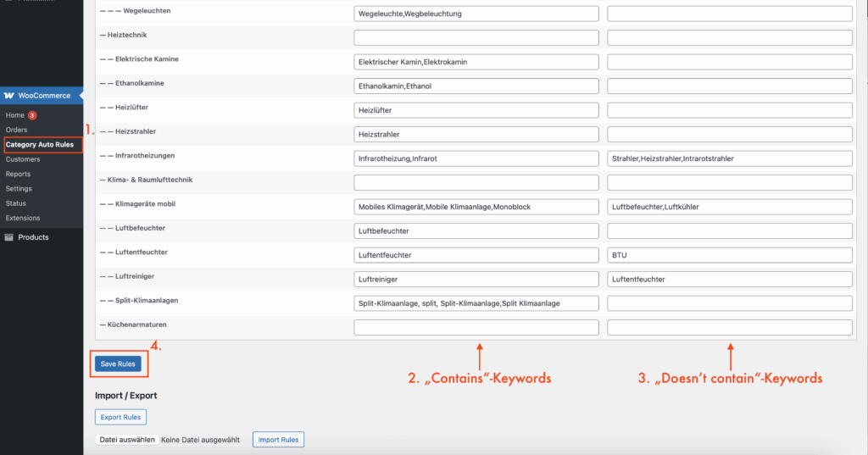Edit field containing Strahler,Heizstrahler,Intrarotstrahler
Screen dimensions: 868x455
point(730,158)
